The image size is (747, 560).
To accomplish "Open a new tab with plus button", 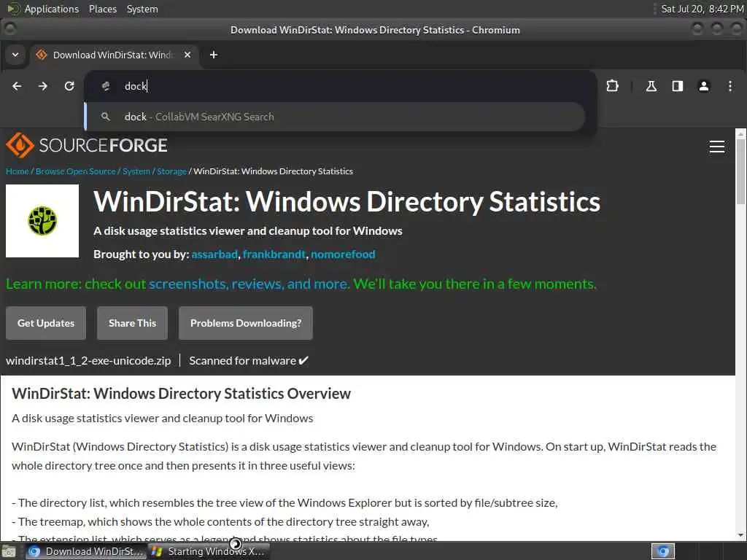I will (214, 55).
